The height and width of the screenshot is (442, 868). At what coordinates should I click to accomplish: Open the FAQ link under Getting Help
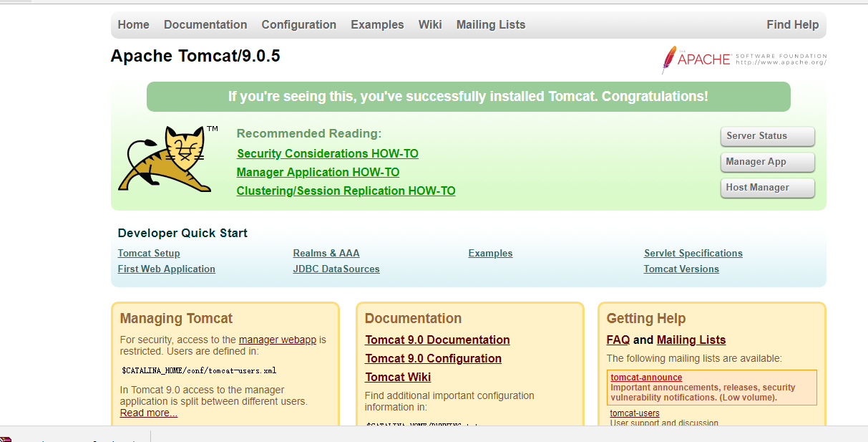pyautogui.click(x=618, y=340)
